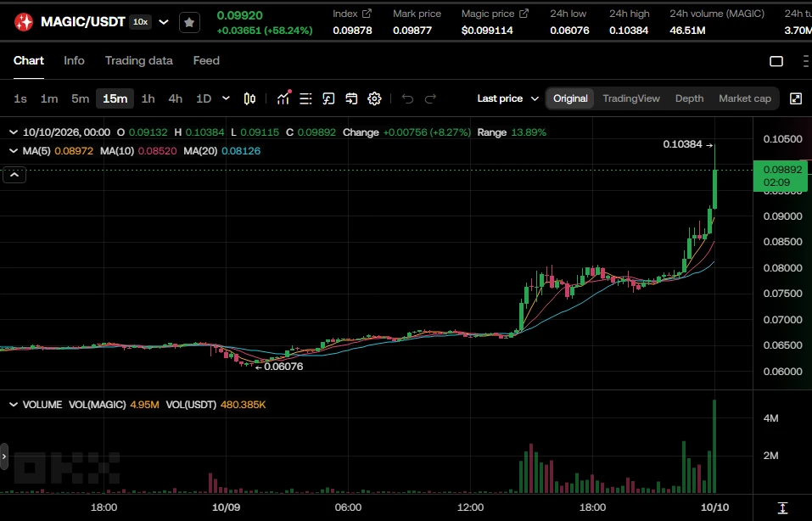This screenshot has height=521, width=812.
Task: Collapse the candle OHLC info row
Action: pos(14,132)
